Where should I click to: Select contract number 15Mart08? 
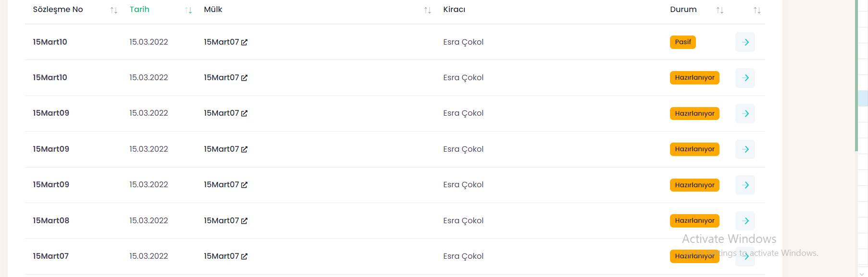[51, 221]
